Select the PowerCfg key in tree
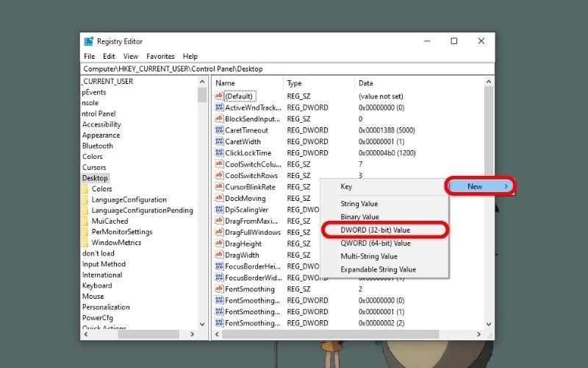 pos(98,318)
